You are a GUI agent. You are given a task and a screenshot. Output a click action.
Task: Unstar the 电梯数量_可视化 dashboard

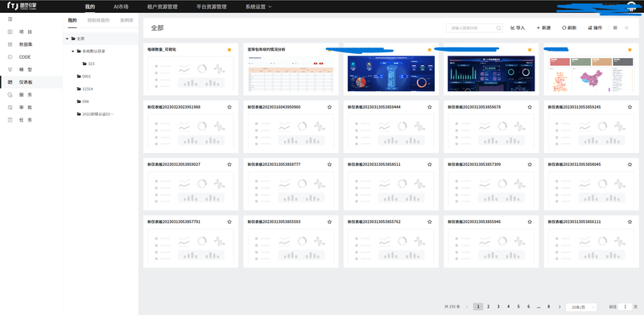click(x=229, y=50)
